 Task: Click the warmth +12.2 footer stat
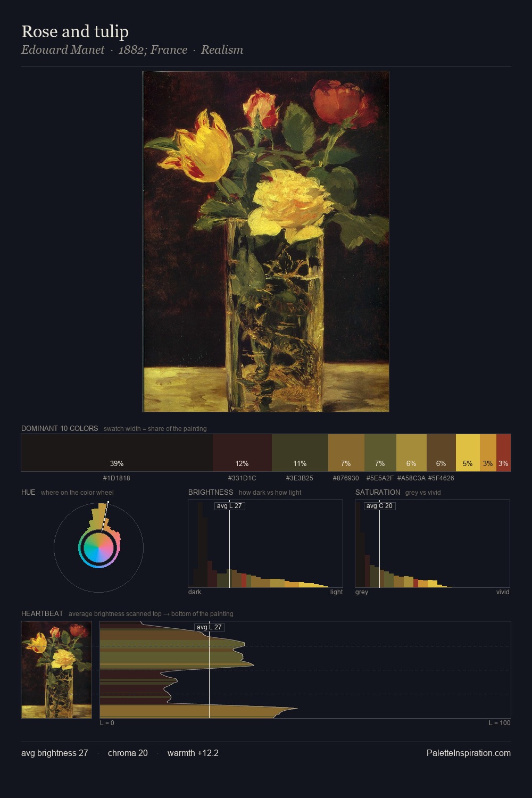[x=193, y=753]
